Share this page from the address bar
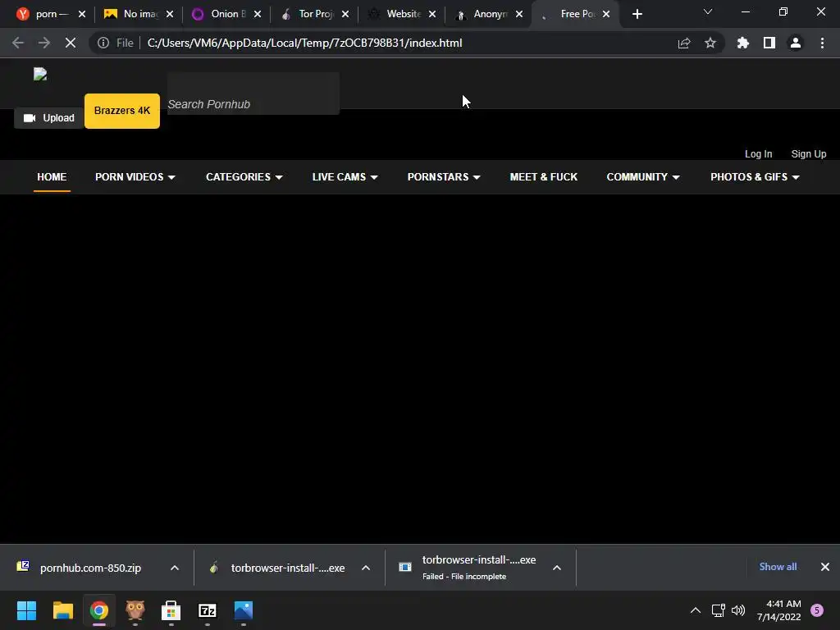The height and width of the screenshot is (630, 840). [x=684, y=43]
